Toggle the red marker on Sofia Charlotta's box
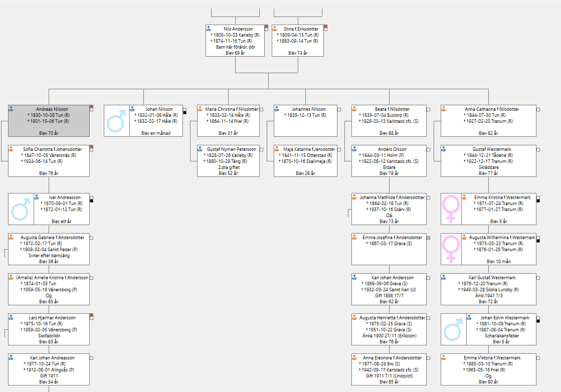This screenshot has width=561, height=392. point(92,147)
